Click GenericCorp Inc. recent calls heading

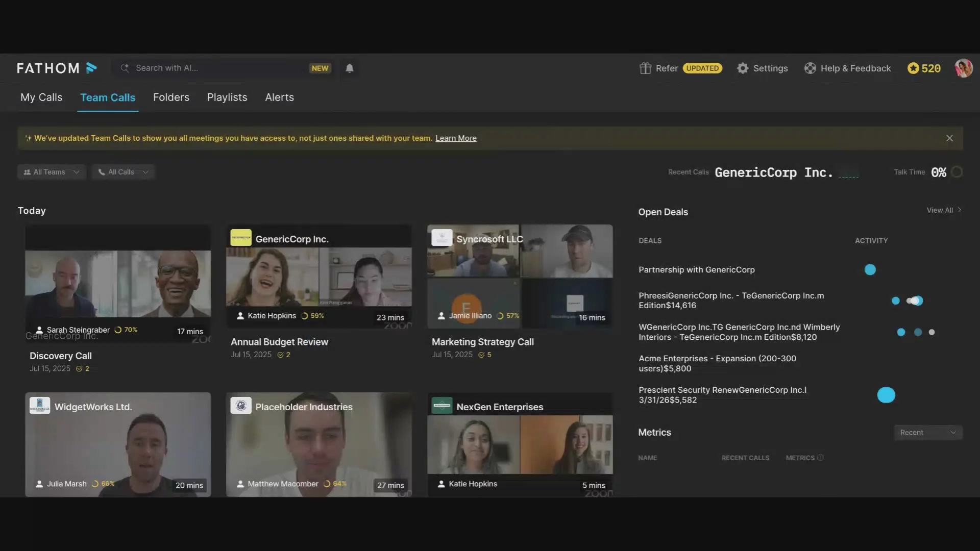tap(774, 172)
